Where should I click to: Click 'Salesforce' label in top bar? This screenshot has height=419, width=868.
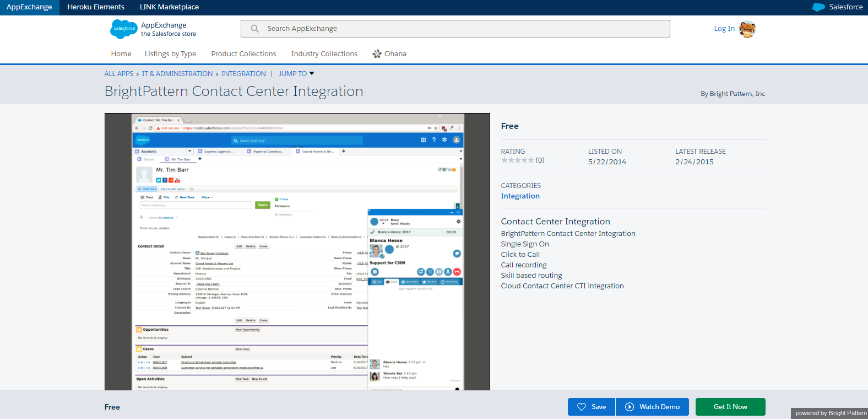[x=846, y=7]
